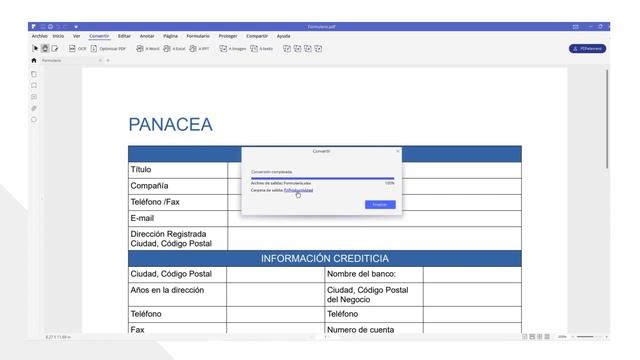Select the hand pan tool
This screenshot has height=360, width=640.
(x=45, y=49)
